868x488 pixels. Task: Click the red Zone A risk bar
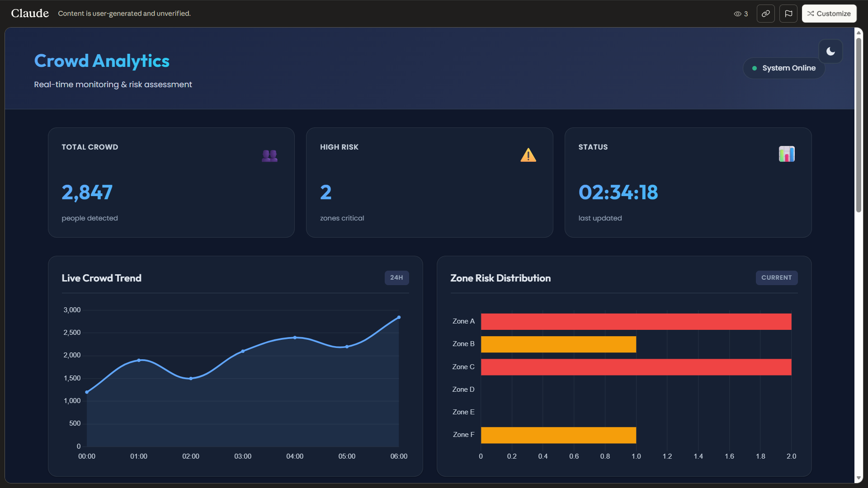coord(636,322)
